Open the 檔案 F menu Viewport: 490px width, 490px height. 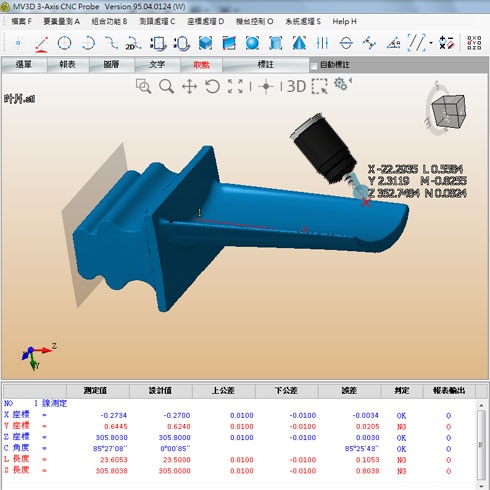pos(21,22)
